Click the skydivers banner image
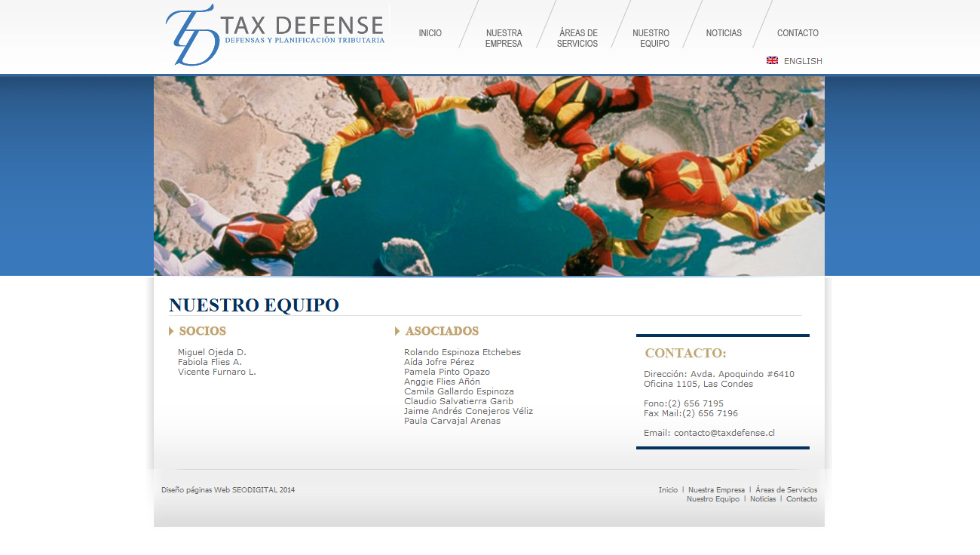The height and width of the screenshot is (555, 980). tap(489, 176)
